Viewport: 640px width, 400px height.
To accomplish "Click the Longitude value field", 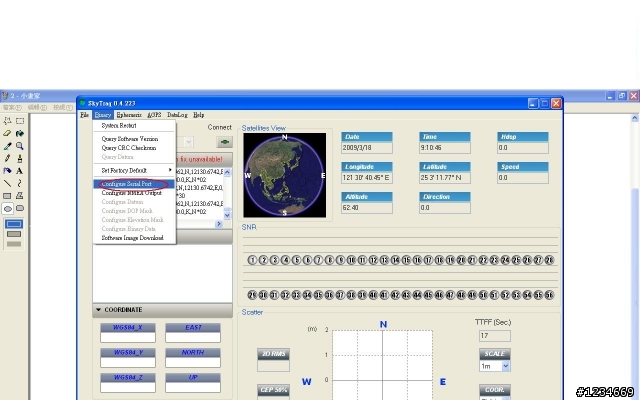I will point(367,178).
